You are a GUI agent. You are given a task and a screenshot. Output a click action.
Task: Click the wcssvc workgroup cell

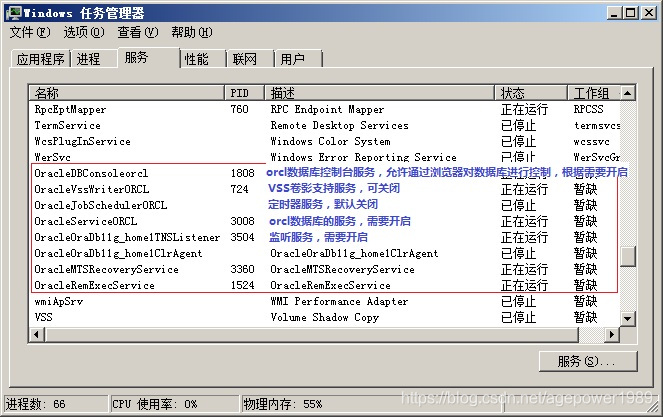point(591,141)
